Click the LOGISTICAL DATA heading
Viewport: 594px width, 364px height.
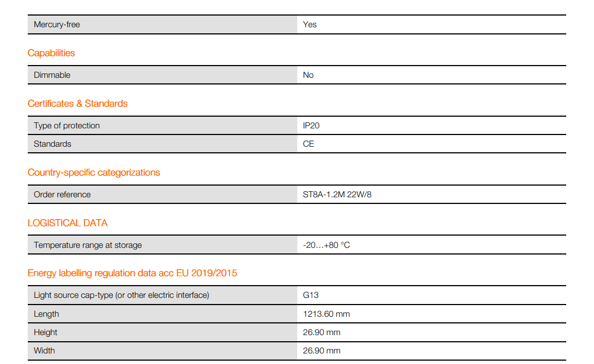click(67, 223)
